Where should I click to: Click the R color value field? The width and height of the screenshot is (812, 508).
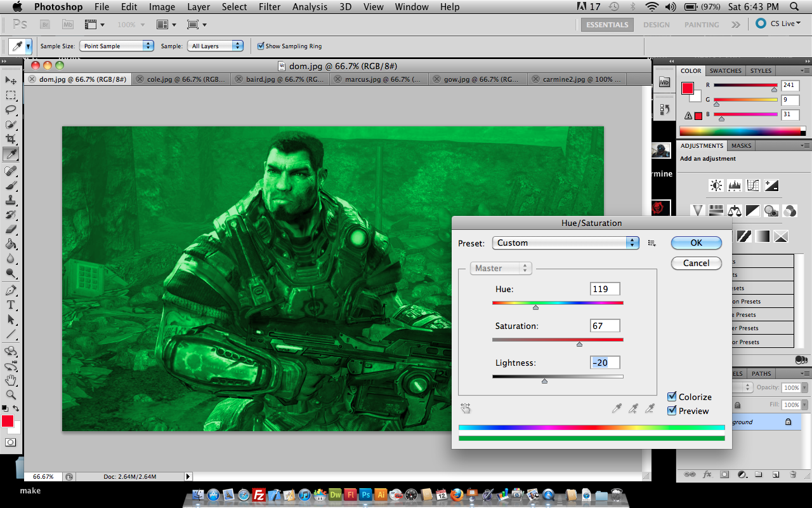(x=790, y=85)
